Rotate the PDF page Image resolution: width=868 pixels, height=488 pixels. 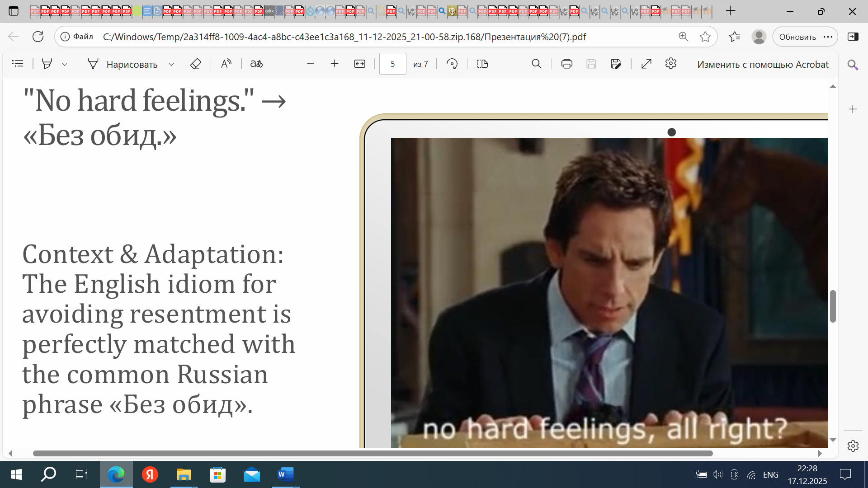click(452, 64)
